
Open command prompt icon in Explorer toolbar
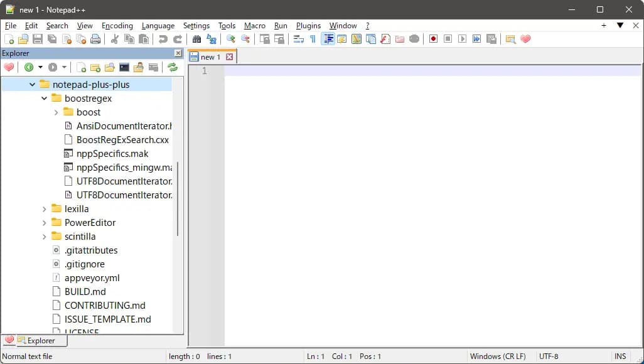click(x=124, y=67)
